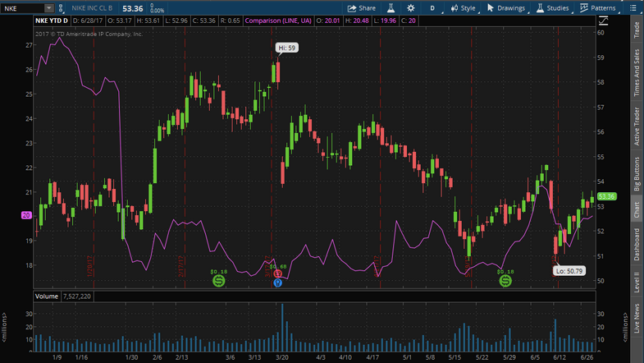This screenshot has width=644, height=363.
Task: Click the tallest volume bar near 3/20
Action: pyautogui.click(x=282, y=328)
